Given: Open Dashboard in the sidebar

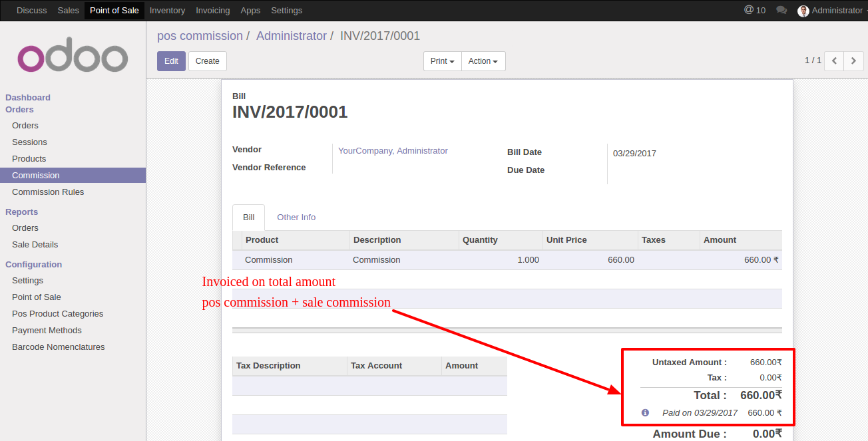Looking at the screenshot, I should point(28,98).
